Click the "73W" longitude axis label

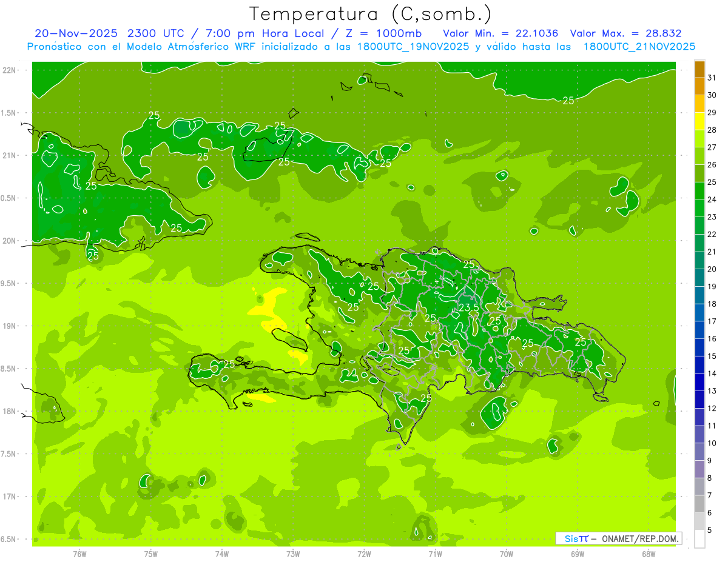point(293,554)
